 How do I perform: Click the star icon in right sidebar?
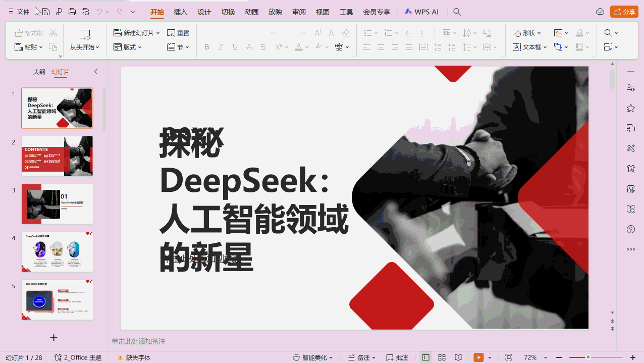point(630,108)
